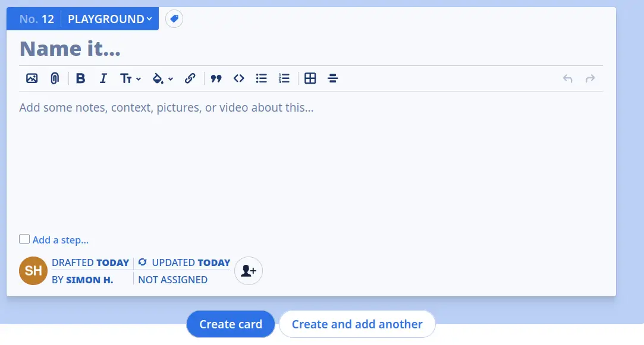Screen dimensions: 644x345
Task: Check the Add a step checkbox
Action: (24, 239)
